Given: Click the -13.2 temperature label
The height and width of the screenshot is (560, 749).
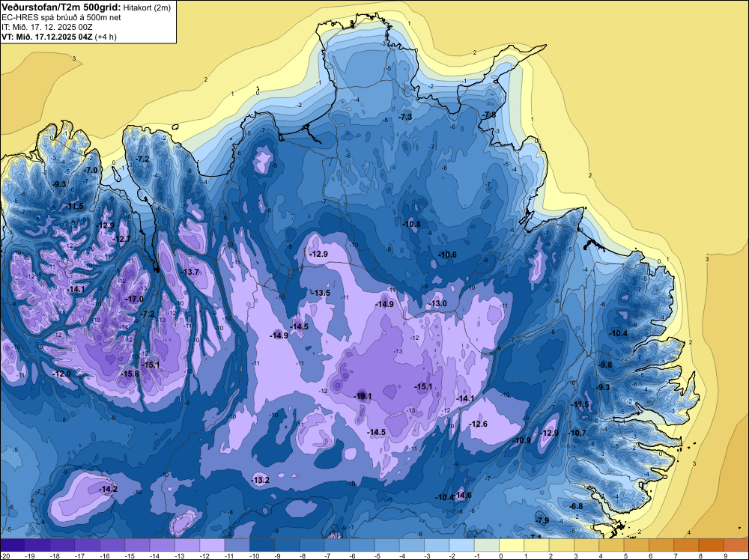Looking at the screenshot, I should (x=261, y=480).
